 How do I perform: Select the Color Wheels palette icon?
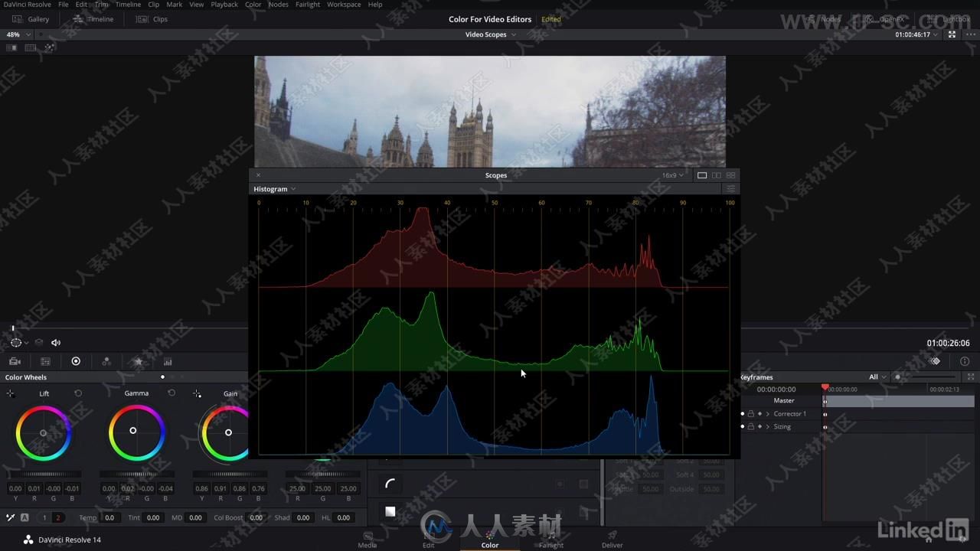click(76, 361)
